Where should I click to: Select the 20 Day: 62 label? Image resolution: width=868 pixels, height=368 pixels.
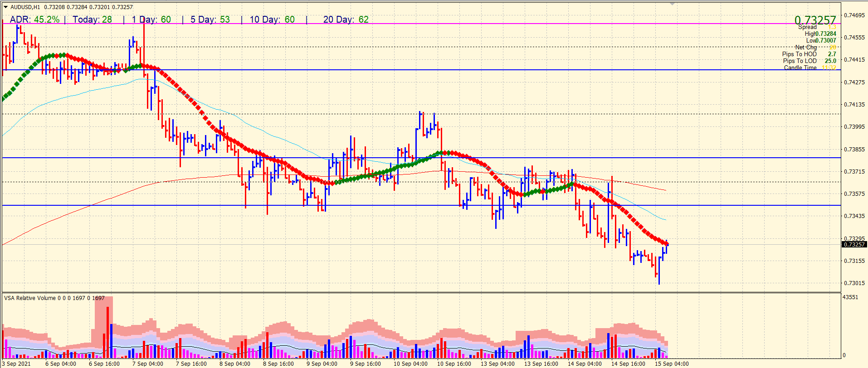pos(346,19)
